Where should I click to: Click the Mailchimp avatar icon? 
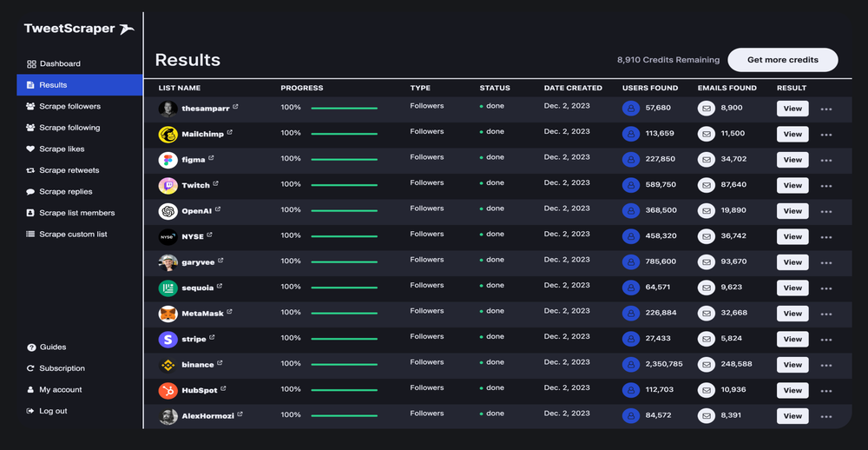168,135
